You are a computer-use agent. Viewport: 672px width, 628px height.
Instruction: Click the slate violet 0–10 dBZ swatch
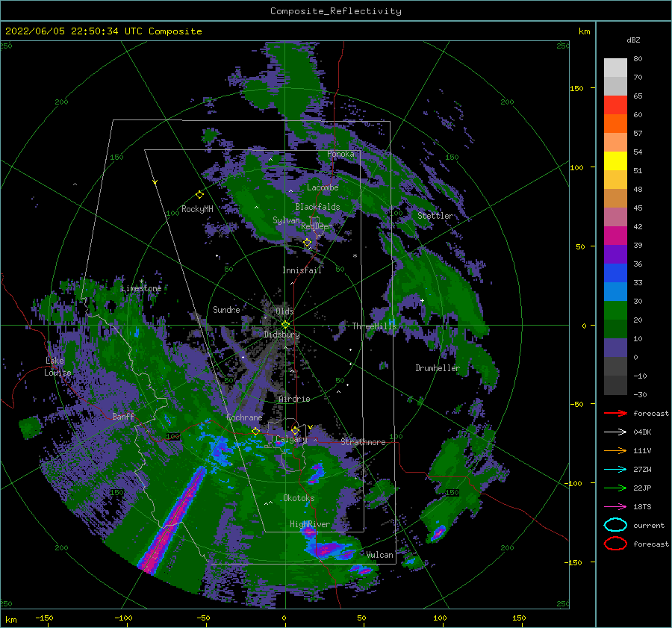pyautogui.click(x=615, y=347)
